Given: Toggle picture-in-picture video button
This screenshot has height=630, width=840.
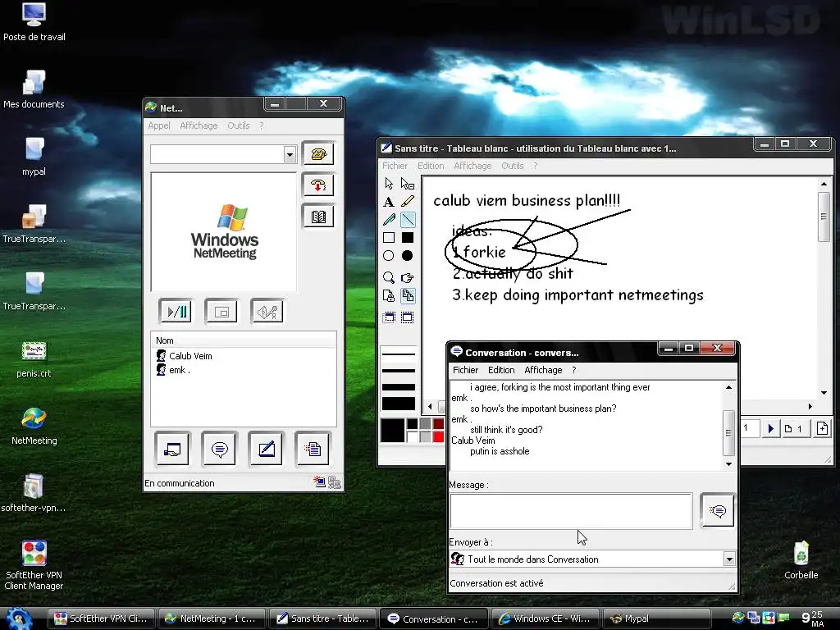Looking at the screenshot, I should click(x=221, y=311).
